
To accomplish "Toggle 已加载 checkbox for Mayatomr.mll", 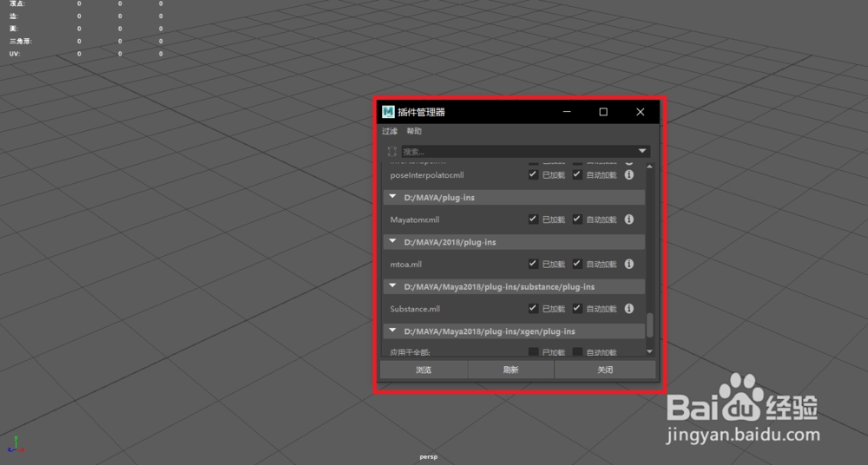I will (533, 219).
